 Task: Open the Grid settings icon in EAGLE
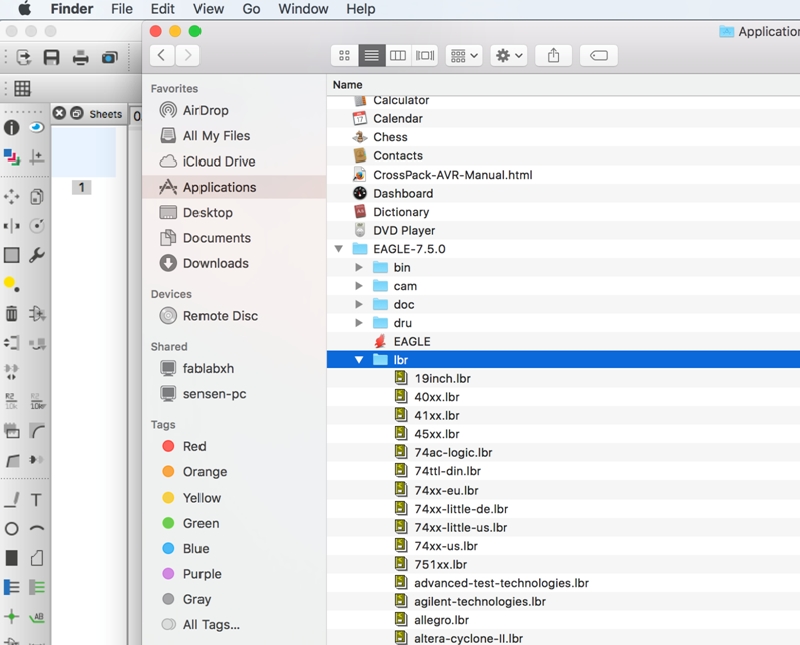(x=22, y=88)
